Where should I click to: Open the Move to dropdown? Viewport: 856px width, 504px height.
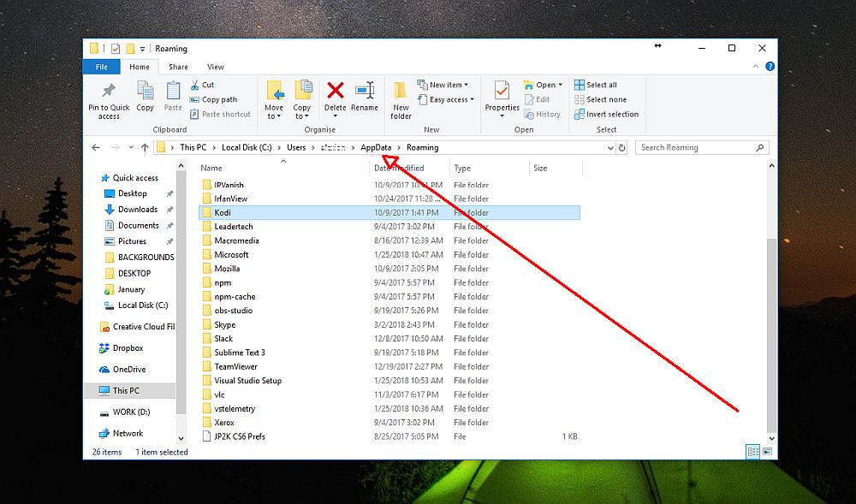pyautogui.click(x=274, y=100)
